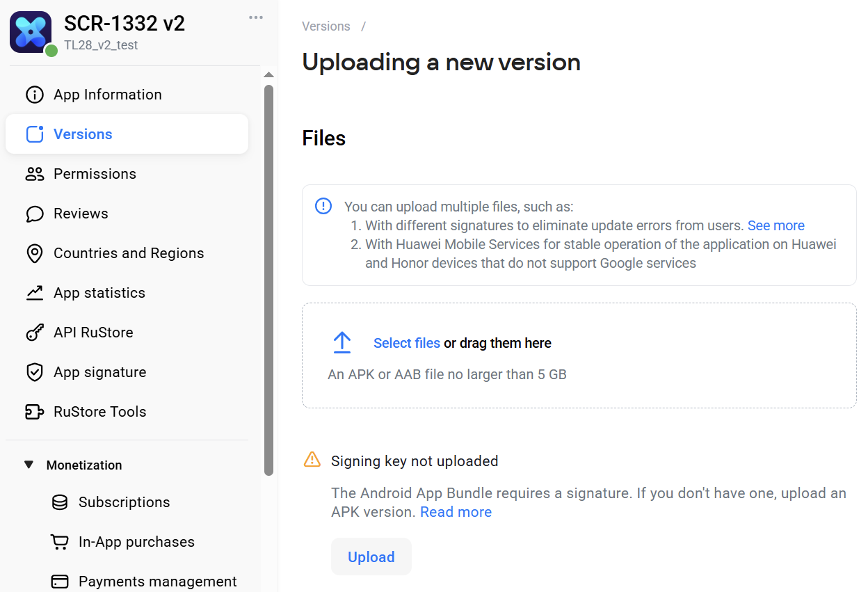The image size is (868, 592).
Task: Click the Permissions people icon
Action: (x=34, y=174)
